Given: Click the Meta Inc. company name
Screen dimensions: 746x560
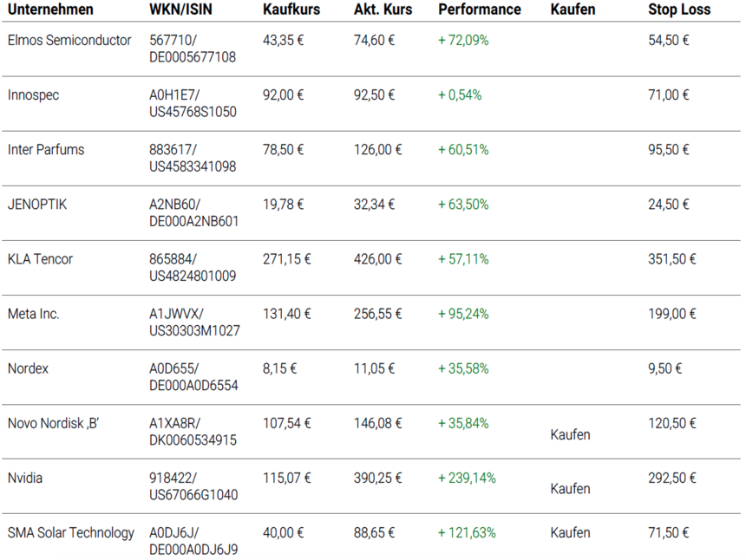Looking at the screenshot, I should coord(31,313).
